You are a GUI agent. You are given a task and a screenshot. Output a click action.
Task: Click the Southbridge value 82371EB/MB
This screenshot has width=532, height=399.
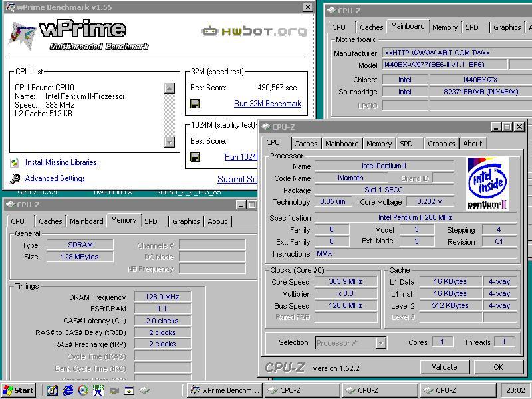(481, 92)
